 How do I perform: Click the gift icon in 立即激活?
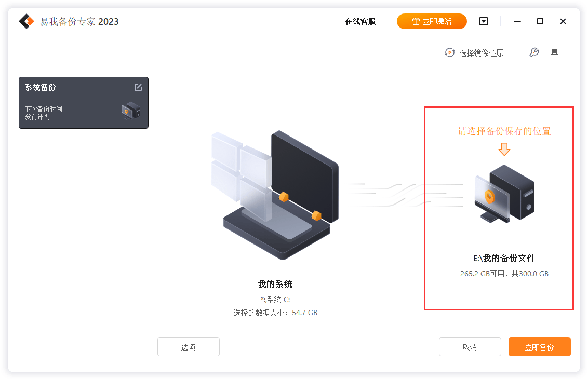(x=416, y=21)
